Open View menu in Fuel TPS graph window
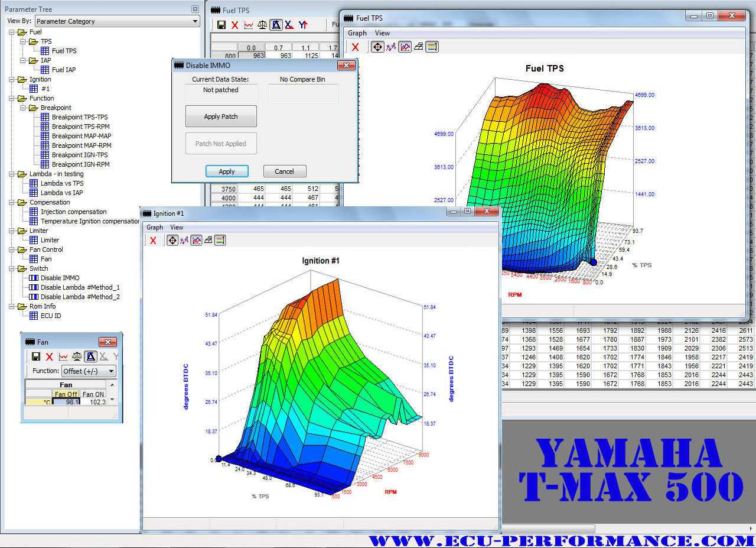 tap(382, 33)
